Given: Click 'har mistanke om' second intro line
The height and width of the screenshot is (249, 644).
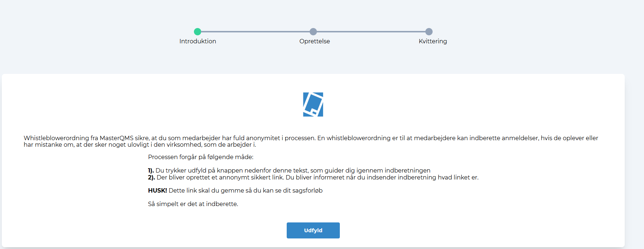Looking at the screenshot, I should [140, 145].
